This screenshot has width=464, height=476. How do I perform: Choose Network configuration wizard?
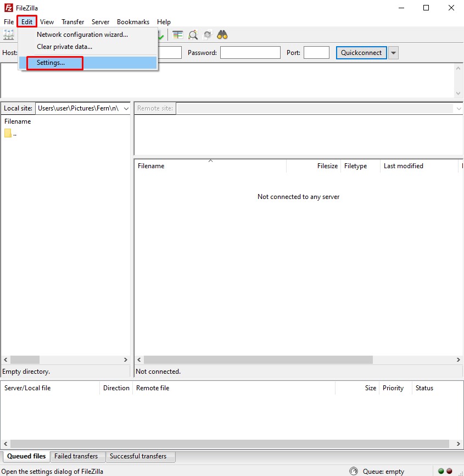point(88,35)
